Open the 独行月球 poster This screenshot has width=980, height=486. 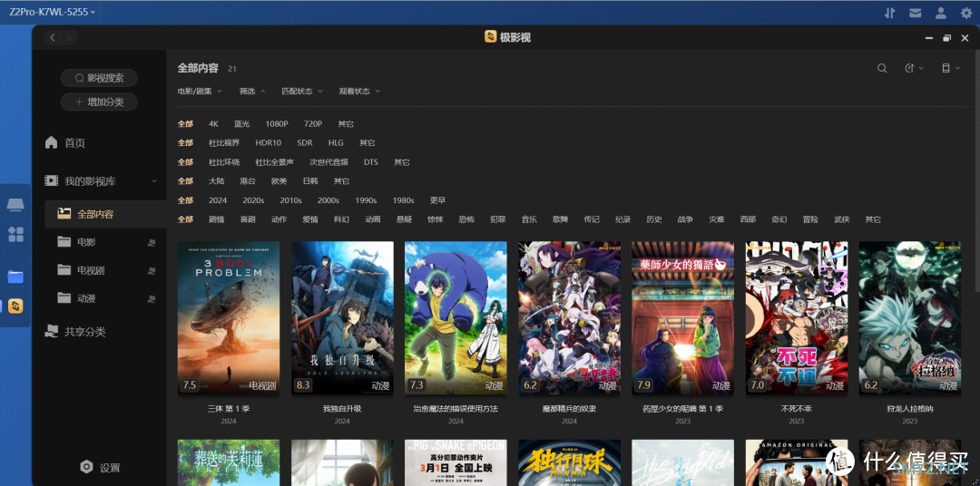click(x=569, y=463)
